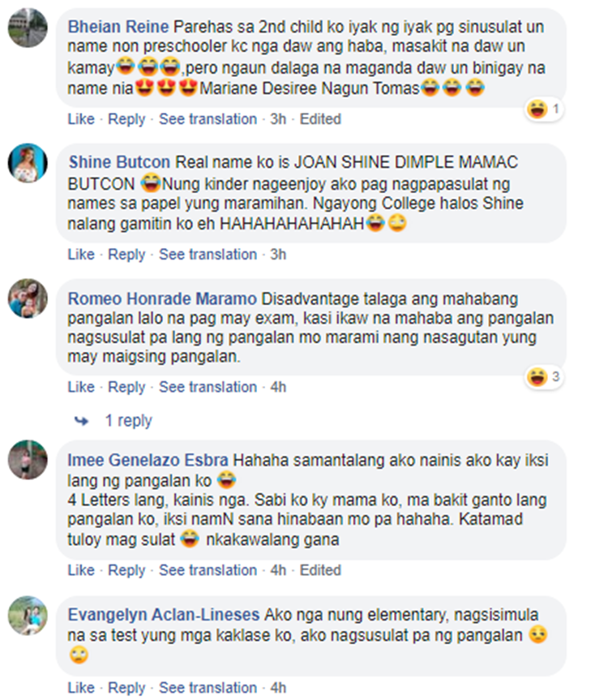Like Shine Butcon's comment
The width and height of the screenshot is (608, 700).
pos(81,255)
